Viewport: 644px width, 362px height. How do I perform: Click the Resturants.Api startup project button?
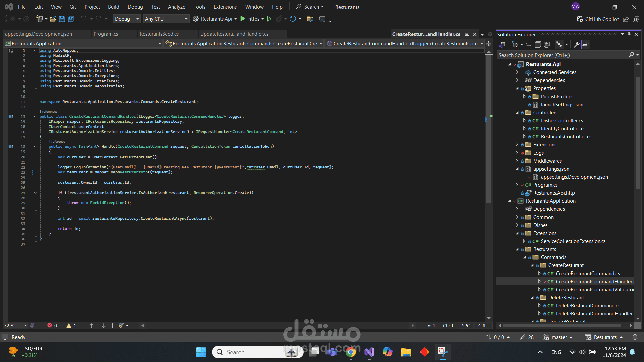point(215,19)
